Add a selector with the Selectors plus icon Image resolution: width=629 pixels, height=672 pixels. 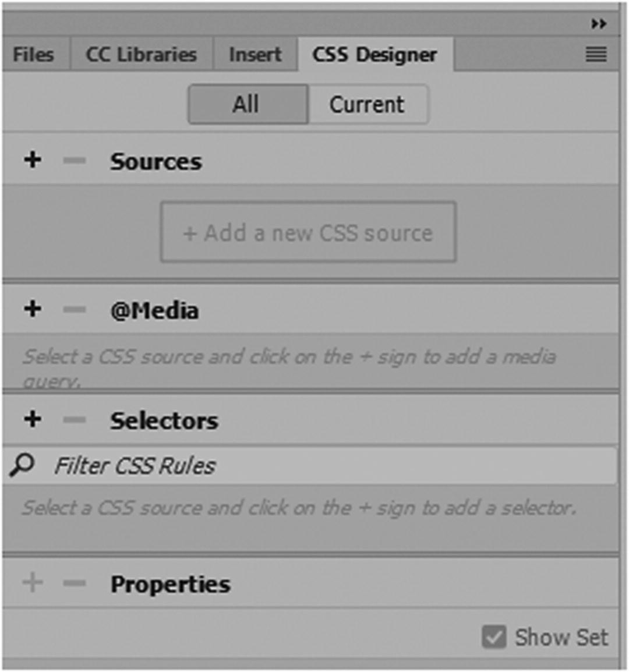click(x=33, y=419)
